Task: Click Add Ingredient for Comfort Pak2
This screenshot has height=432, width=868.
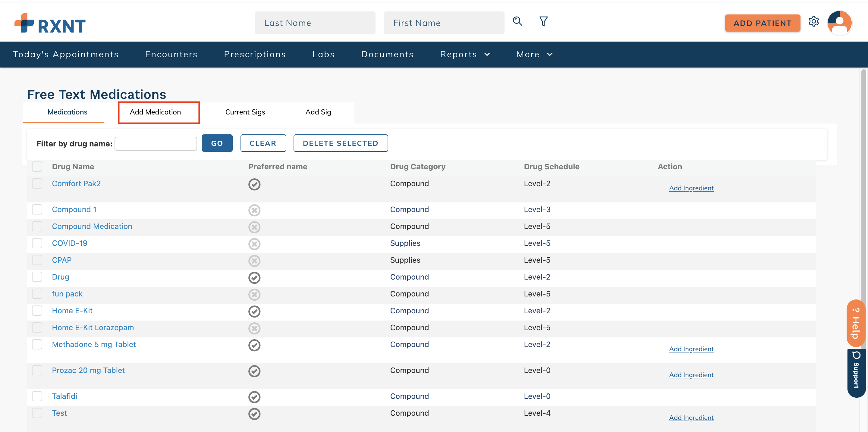Action: point(691,188)
